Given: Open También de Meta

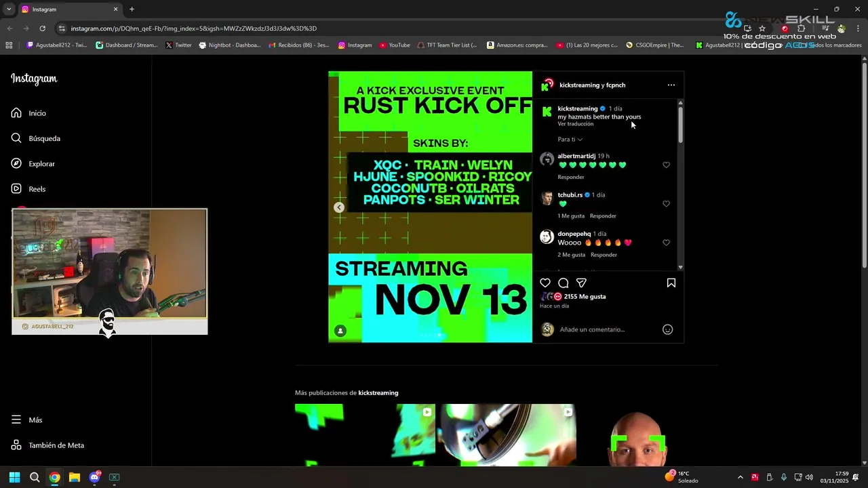Looking at the screenshot, I should click(47, 445).
